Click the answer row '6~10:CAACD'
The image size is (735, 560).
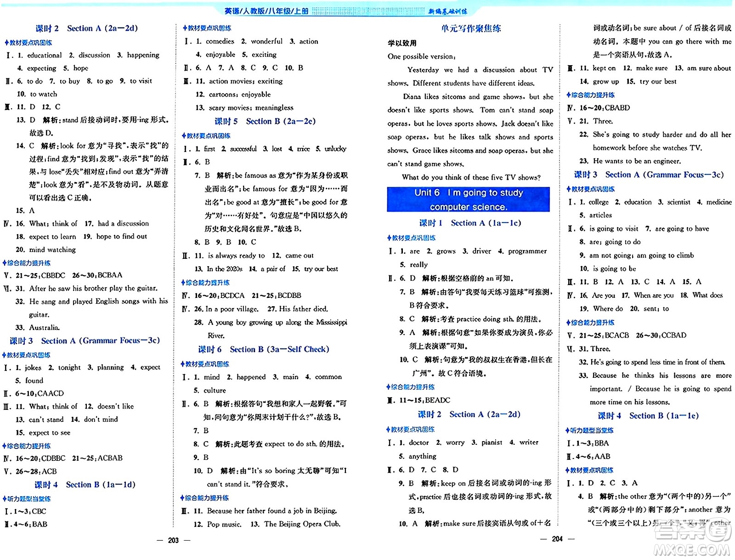(40, 393)
